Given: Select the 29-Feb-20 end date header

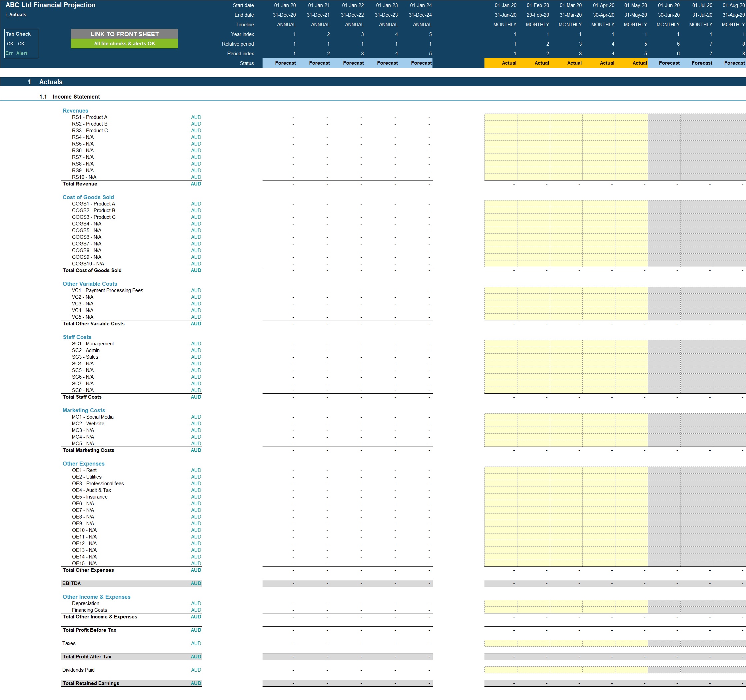Looking at the screenshot, I should tap(537, 15).
